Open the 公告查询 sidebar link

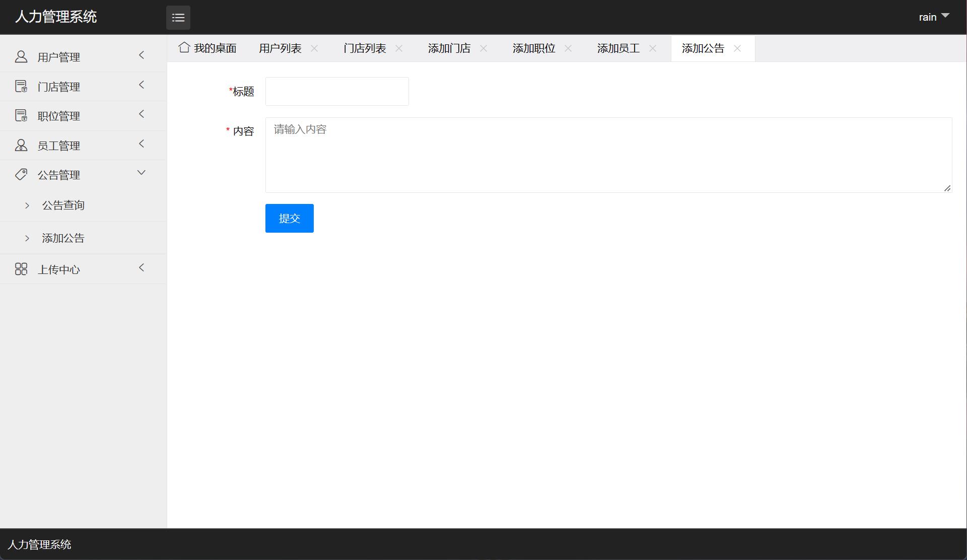tap(63, 204)
